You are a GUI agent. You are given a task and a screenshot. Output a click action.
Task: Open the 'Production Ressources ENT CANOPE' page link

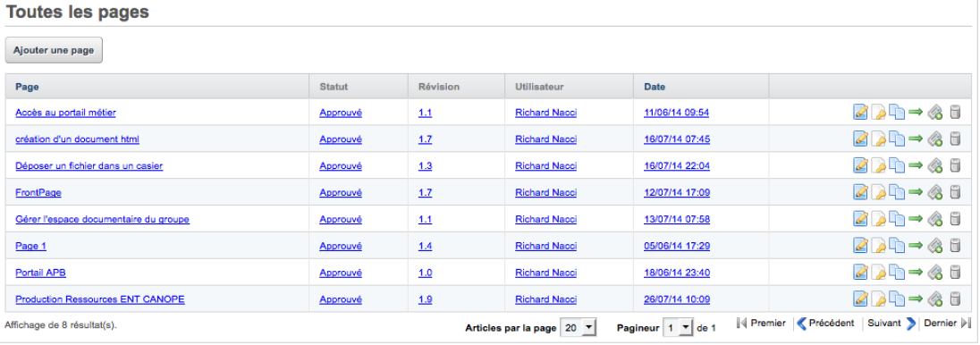(x=100, y=299)
